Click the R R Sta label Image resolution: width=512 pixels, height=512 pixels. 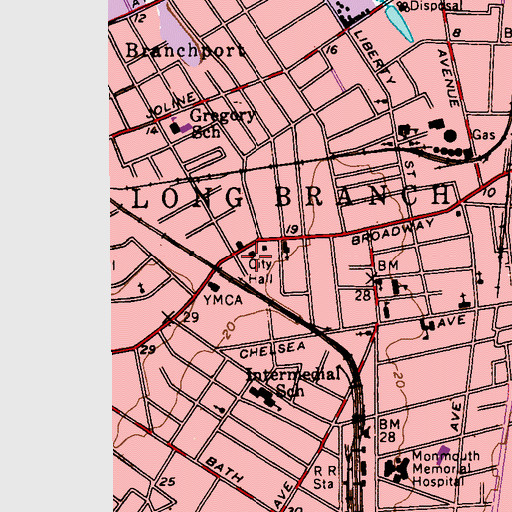pyautogui.click(x=325, y=477)
